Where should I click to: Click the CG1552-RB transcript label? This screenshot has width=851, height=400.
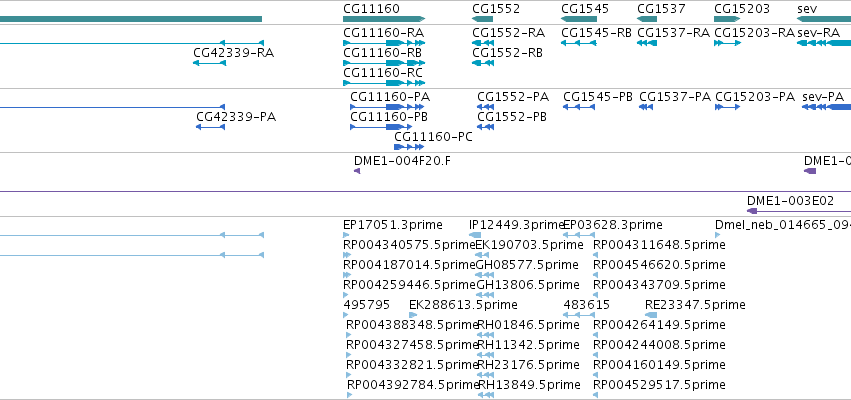[x=507, y=53]
